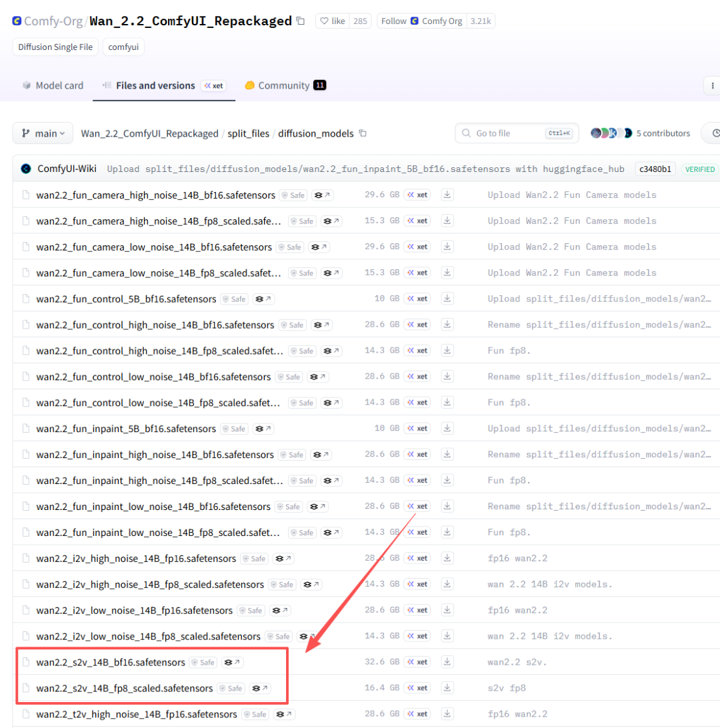Download wan2.2_t2v_high_noise_14B_fp16.safetensors
The width and height of the screenshot is (720, 728).
pyautogui.click(x=447, y=713)
